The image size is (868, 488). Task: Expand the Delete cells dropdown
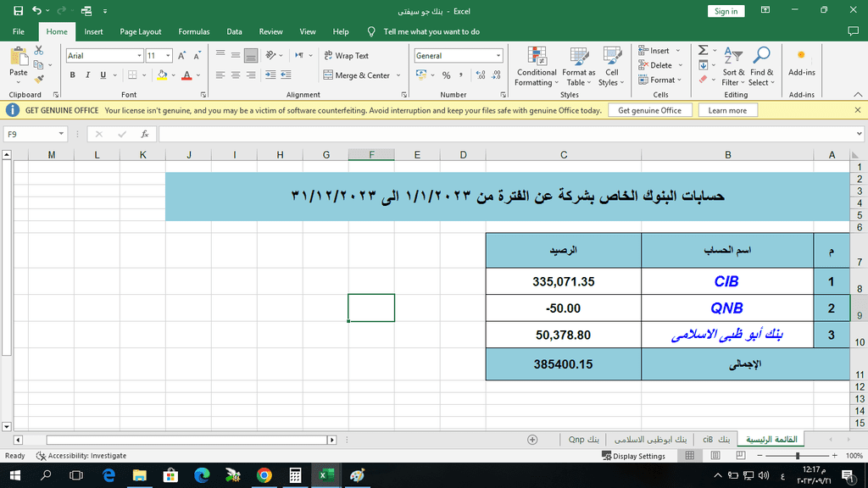[x=681, y=65]
